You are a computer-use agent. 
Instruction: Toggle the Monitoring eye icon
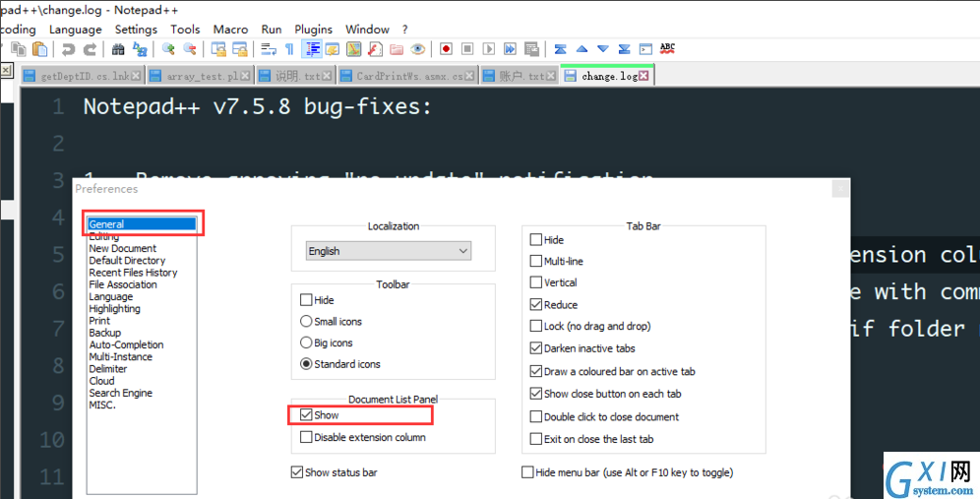(418, 49)
